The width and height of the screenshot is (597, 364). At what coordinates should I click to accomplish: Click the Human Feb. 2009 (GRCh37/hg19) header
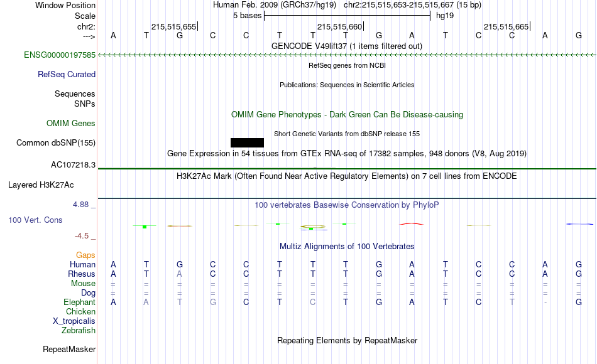(x=275, y=5)
